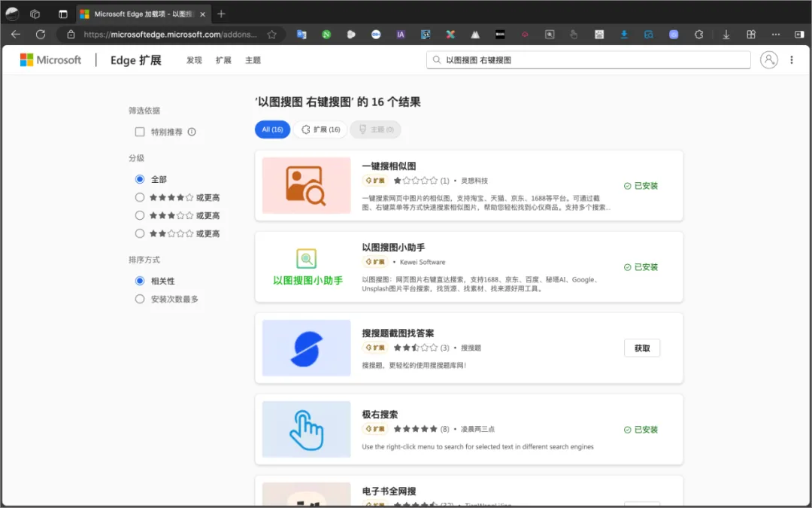Viewport: 812px width, 508px height.
Task: Open Google Translate extension icon
Action: point(301,34)
